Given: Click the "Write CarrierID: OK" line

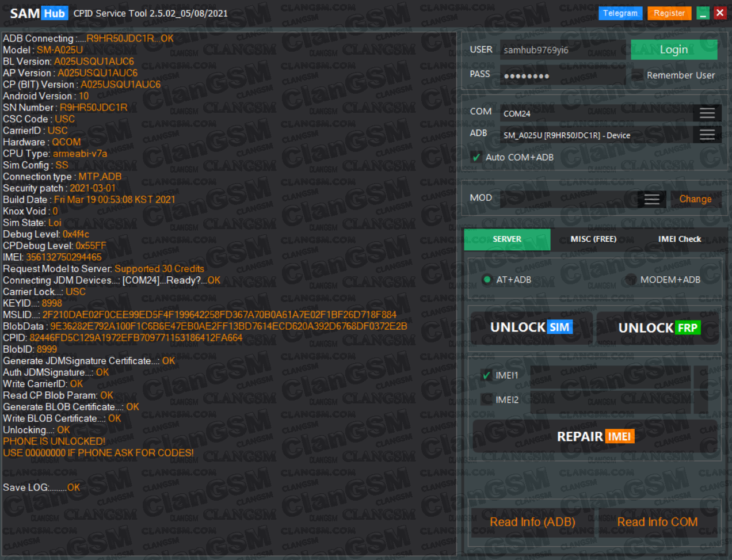Looking at the screenshot, I should [x=43, y=384].
